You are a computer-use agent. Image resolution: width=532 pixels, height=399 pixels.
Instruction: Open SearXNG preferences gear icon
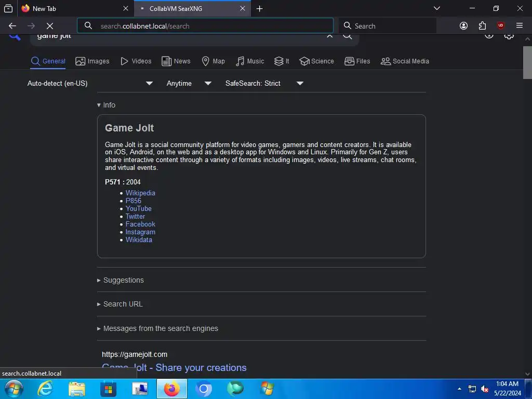tap(509, 35)
